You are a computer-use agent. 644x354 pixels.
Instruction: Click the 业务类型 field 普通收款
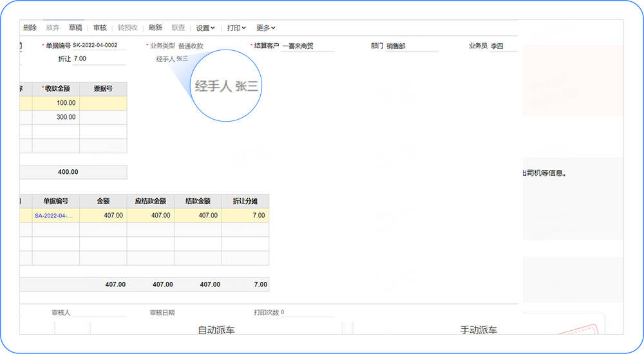(191, 46)
